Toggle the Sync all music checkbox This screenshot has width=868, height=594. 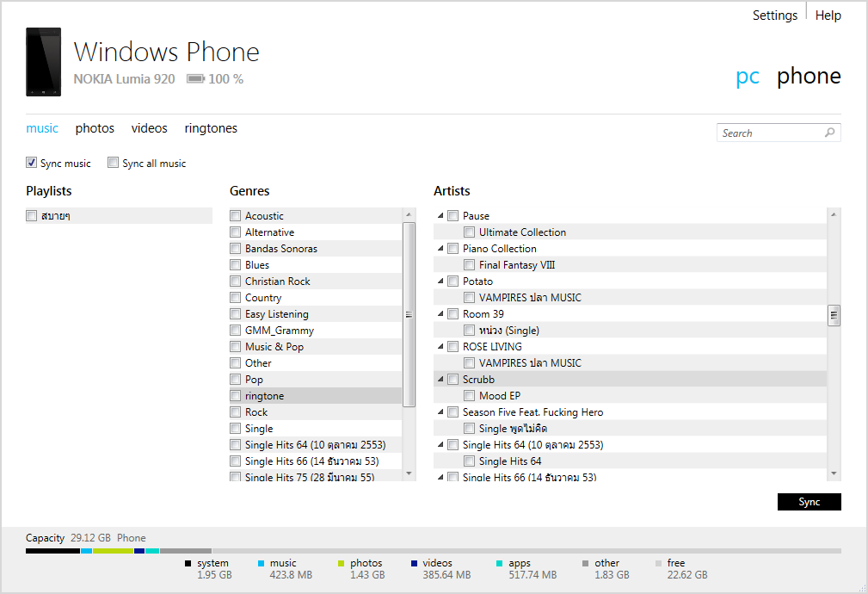pyautogui.click(x=113, y=163)
